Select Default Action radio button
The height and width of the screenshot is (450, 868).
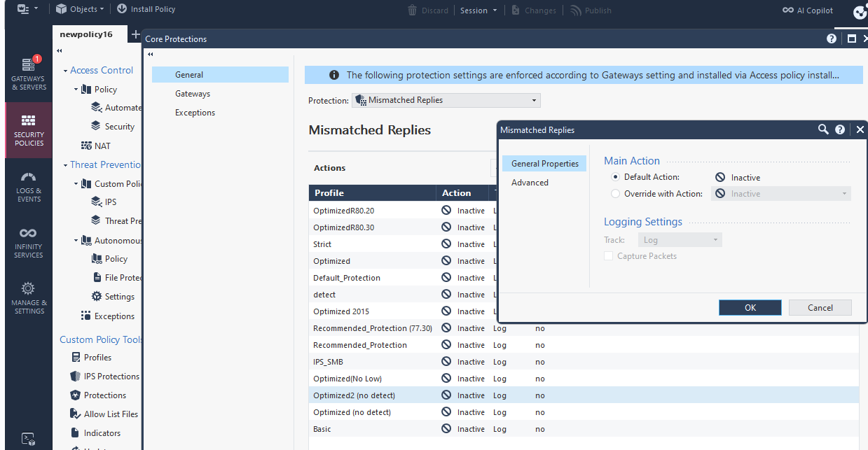[x=616, y=177]
